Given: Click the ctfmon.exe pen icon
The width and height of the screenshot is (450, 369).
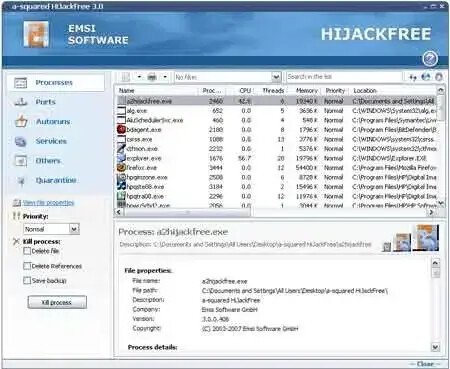Looking at the screenshot, I should tap(121, 148).
